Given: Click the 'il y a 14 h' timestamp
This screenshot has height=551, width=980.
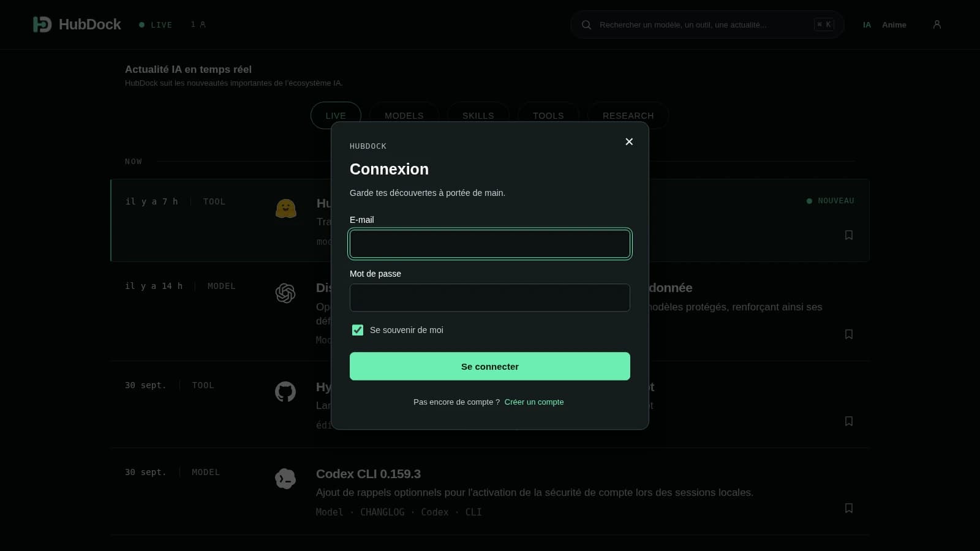Looking at the screenshot, I should [154, 286].
